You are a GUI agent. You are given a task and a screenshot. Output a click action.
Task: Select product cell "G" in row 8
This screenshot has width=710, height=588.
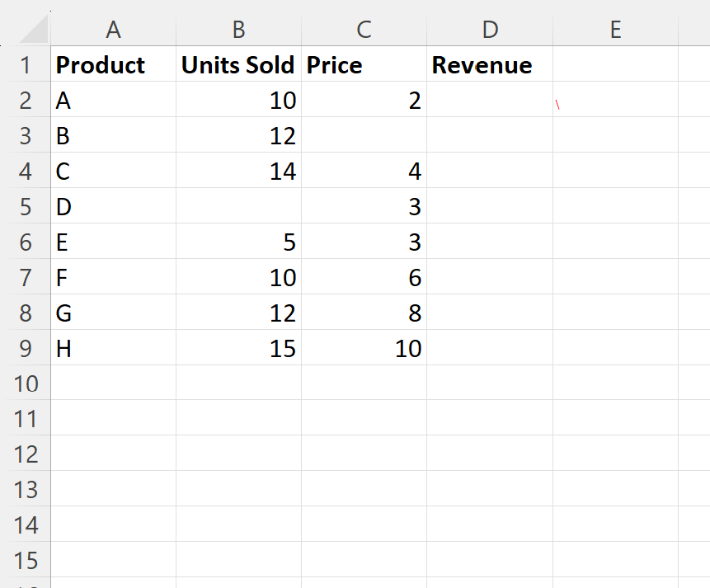[113, 313]
